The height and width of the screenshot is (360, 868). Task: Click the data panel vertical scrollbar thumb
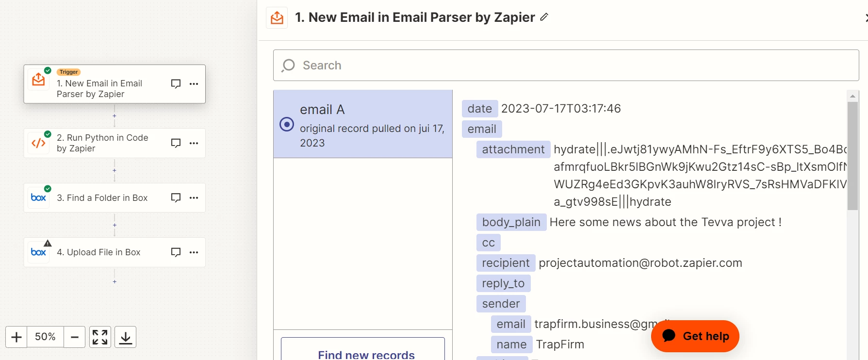click(852, 156)
